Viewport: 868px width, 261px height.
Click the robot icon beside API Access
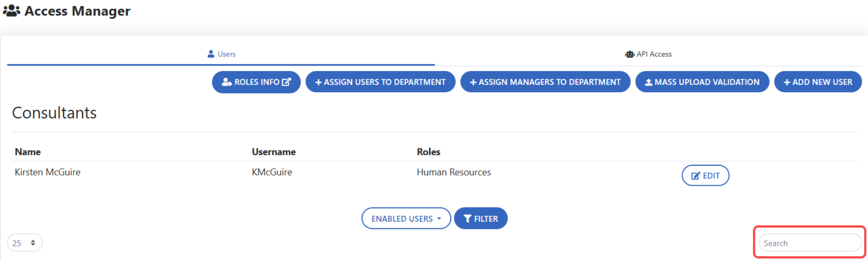(629, 54)
